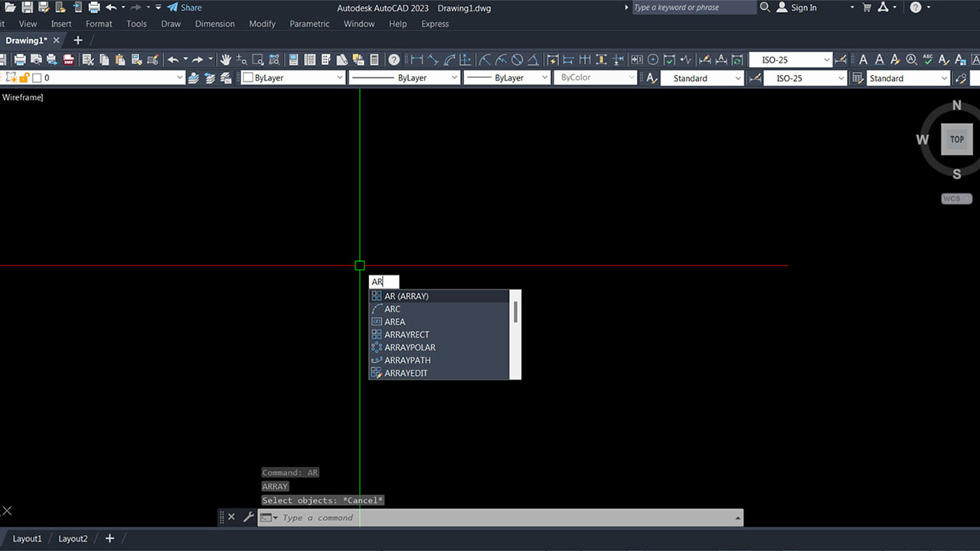Open the Sheet Set Manager icon

341,60
